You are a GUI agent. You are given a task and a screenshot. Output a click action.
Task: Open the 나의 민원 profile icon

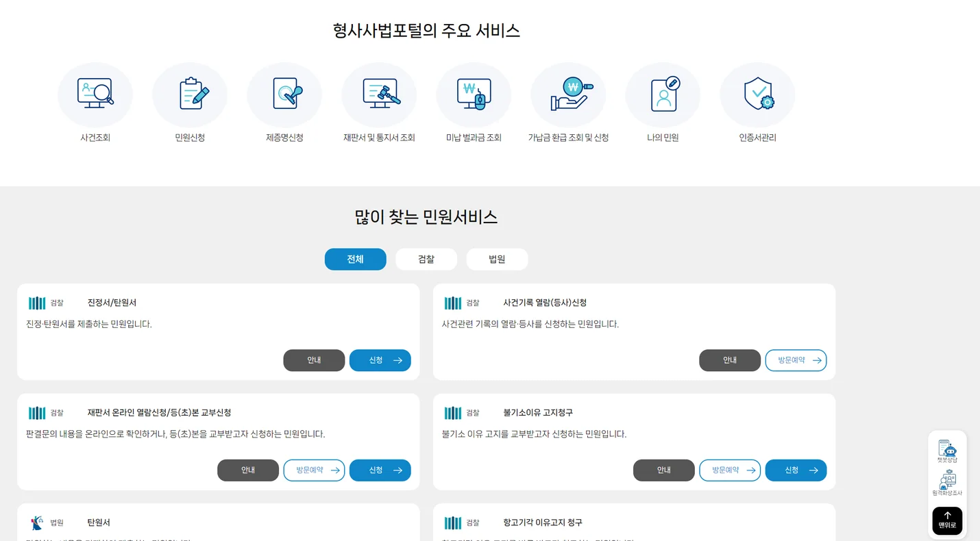663,95
